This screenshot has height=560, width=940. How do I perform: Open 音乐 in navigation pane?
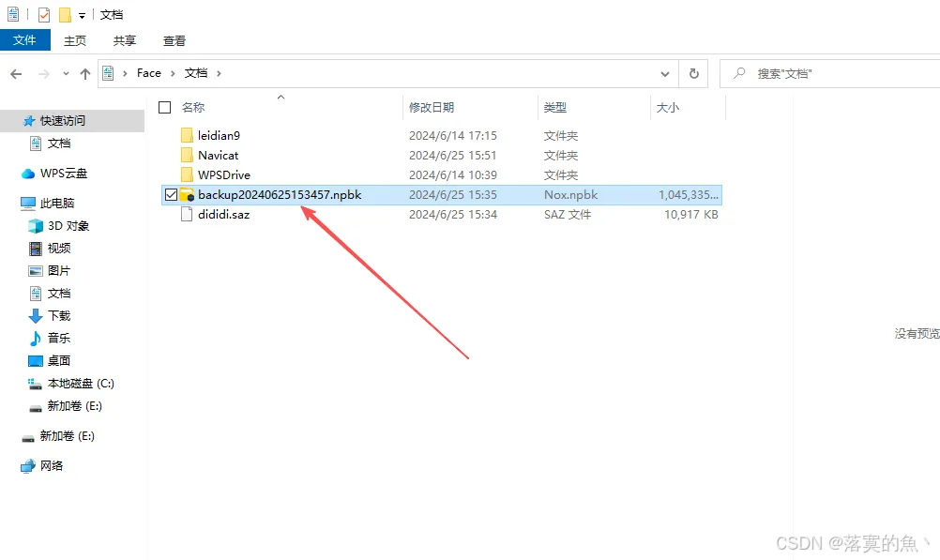(59, 339)
